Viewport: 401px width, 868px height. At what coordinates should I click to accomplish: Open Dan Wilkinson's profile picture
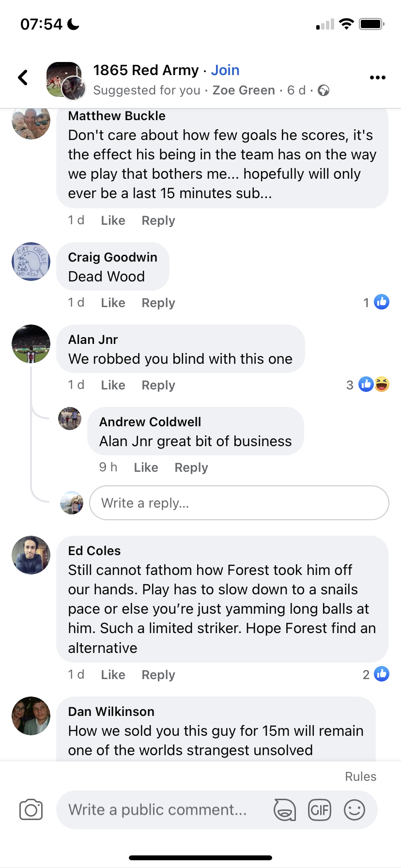(x=31, y=716)
